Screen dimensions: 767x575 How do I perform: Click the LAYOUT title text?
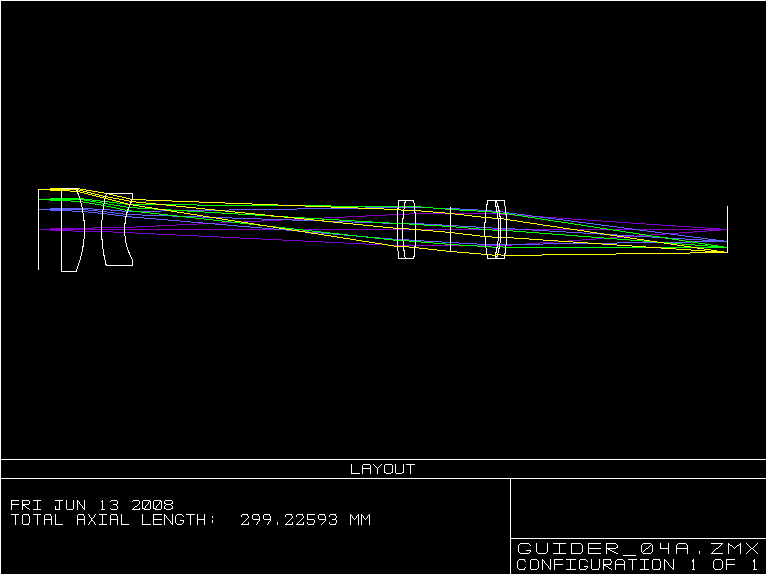click(383, 469)
